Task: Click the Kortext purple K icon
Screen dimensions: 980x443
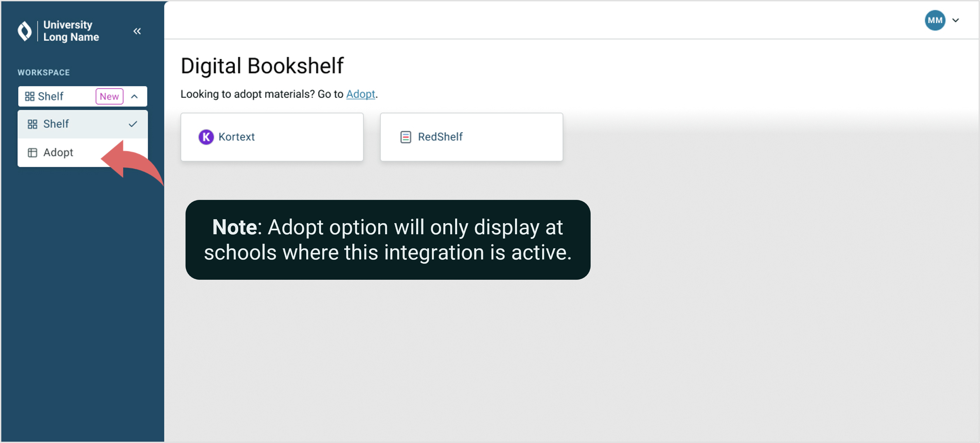Action: [x=206, y=137]
